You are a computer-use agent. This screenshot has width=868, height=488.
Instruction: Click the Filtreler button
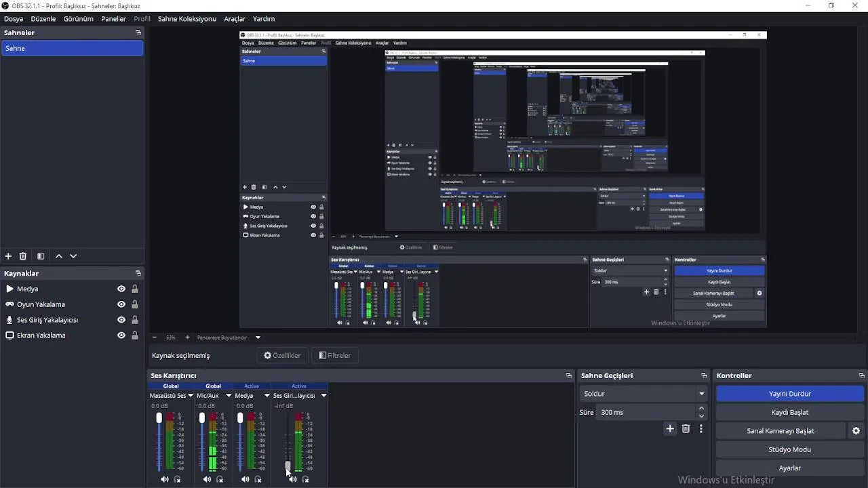335,355
